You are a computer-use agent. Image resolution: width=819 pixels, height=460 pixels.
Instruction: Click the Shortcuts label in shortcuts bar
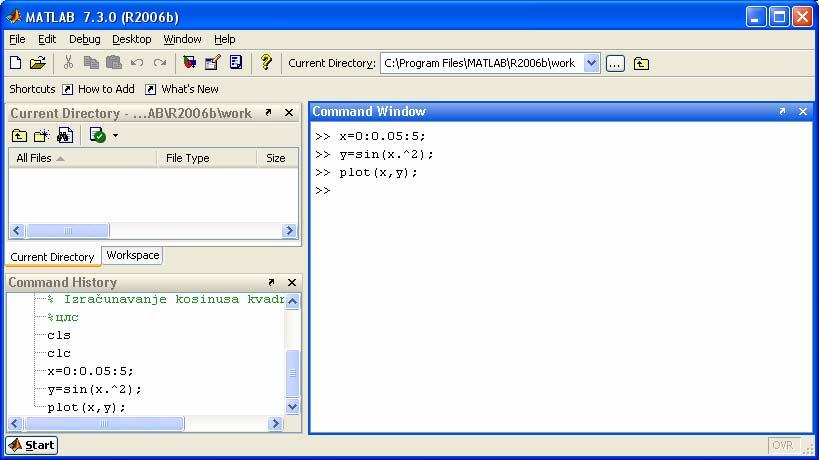[x=32, y=89]
